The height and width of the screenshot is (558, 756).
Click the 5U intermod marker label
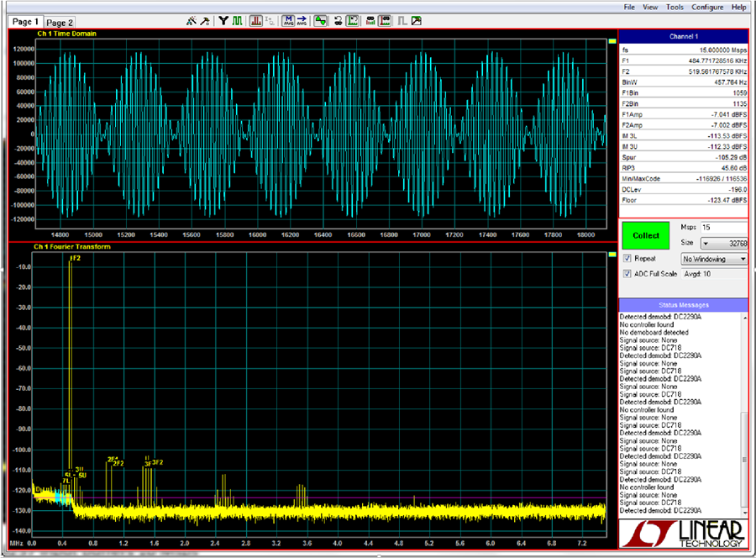point(82,476)
